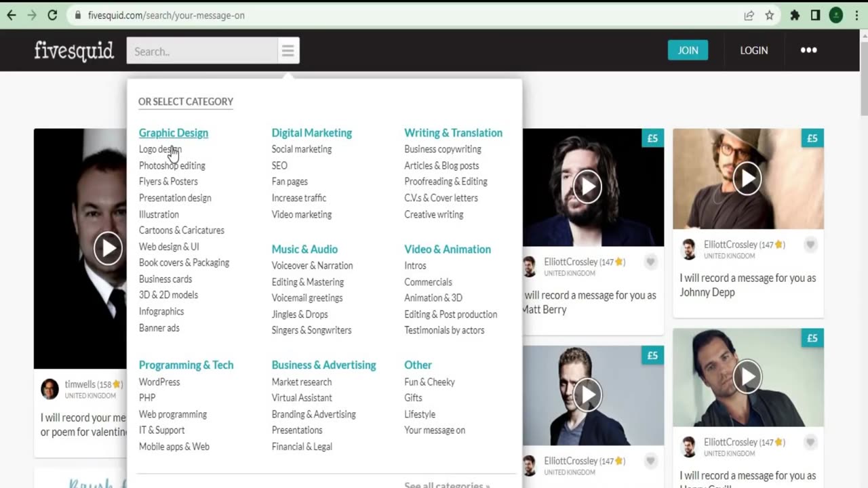Image resolution: width=868 pixels, height=488 pixels.
Task: Select Infographics subcategory
Action: click(x=161, y=311)
